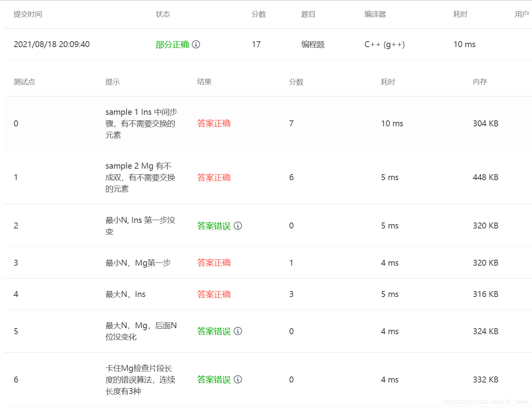Click 答案错误 result for test point 6
Screen dimensions: 532x409
[214, 379]
